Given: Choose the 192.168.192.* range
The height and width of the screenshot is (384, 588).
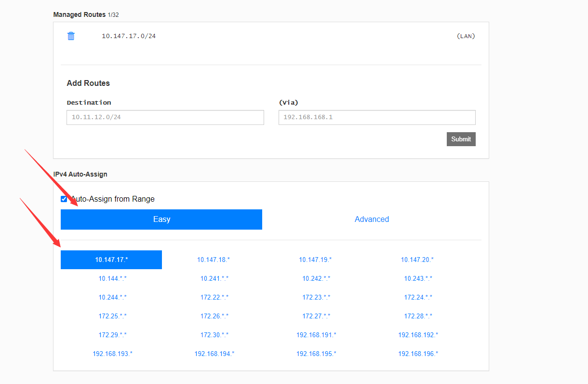Looking at the screenshot, I should (x=418, y=335).
